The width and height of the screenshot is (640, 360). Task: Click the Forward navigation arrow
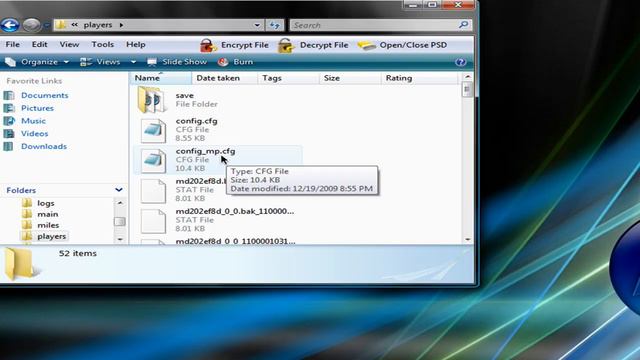tap(31, 25)
